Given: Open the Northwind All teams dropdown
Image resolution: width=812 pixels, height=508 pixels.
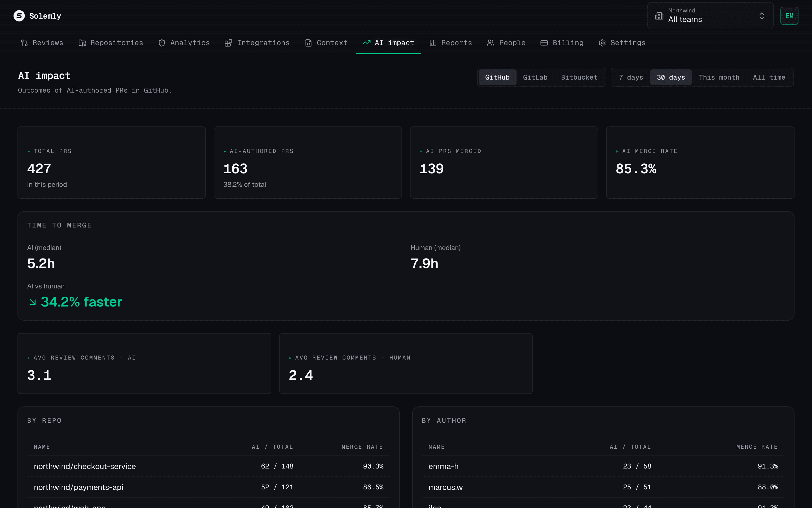Looking at the screenshot, I should [x=710, y=16].
